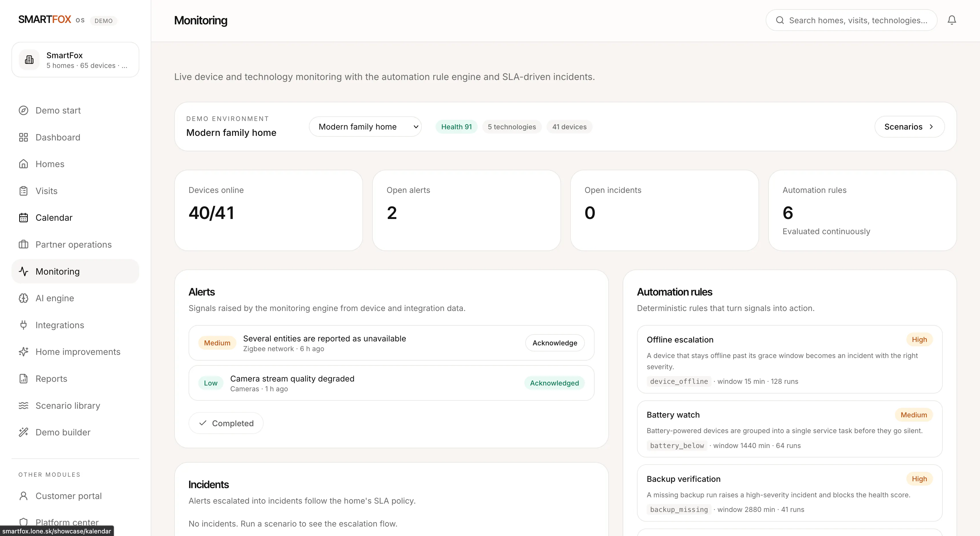The image size is (980, 536).
Task: Click the 5 technologies chip
Action: click(512, 127)
